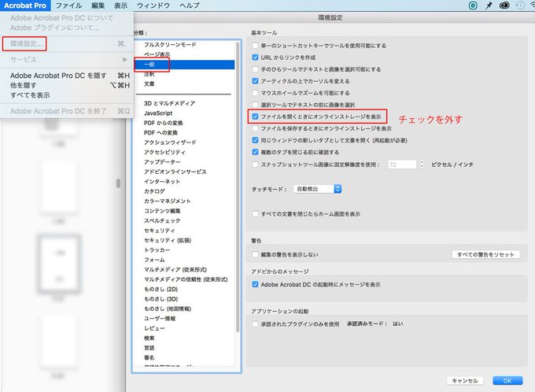Image resolution: width=535 pixels, height=392 pixels.
Task: Click the キャンセル button
Action: (x=465, y=380)
